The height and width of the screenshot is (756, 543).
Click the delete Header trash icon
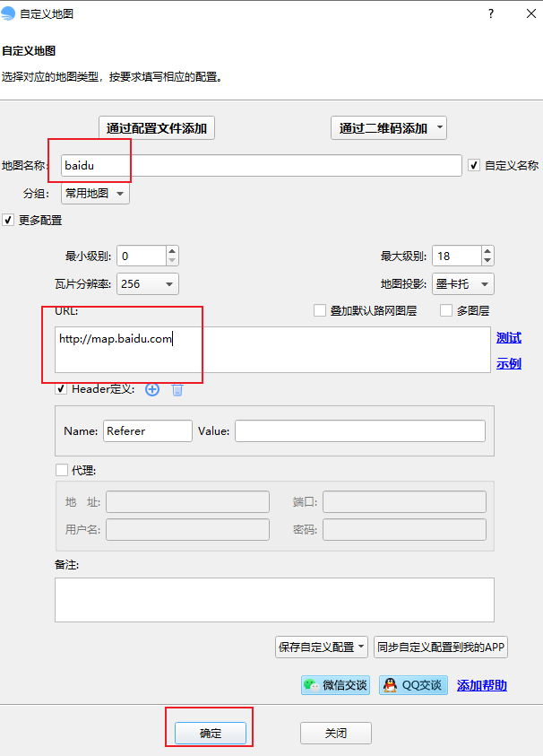(x=177, y=389)
